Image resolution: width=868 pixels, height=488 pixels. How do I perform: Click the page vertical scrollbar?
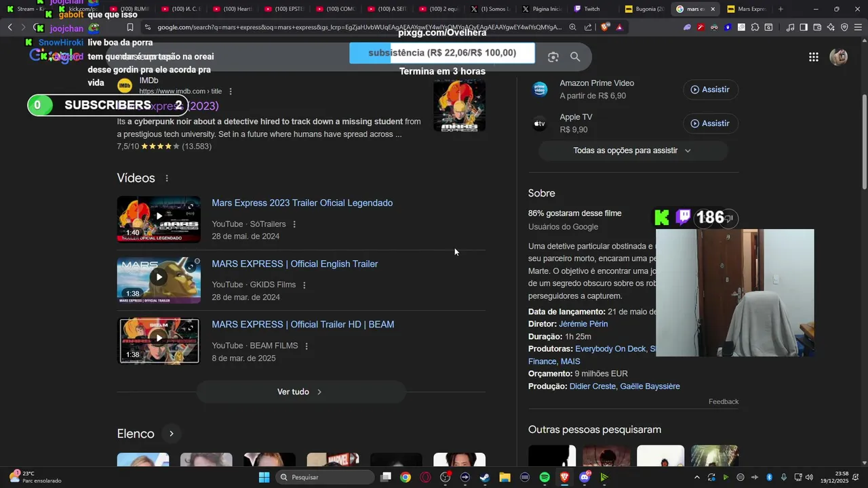point(864,142)
